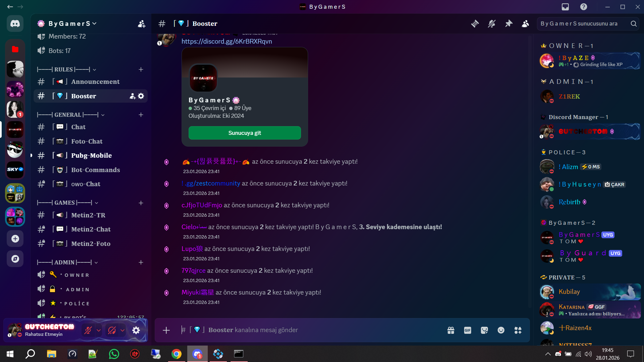Click the green Sunucuya git button
The width and height of the screenshot is (644, 362).
tap(245, 133)
